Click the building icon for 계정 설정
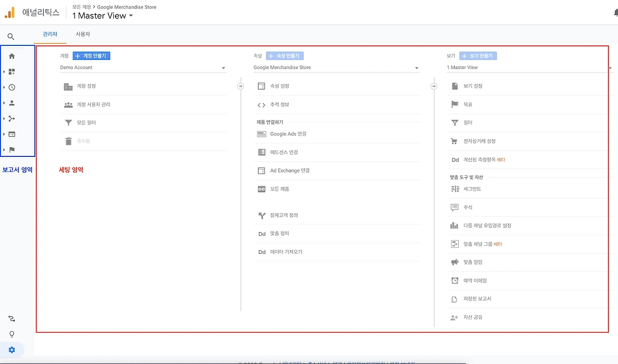This screenshot has height=364, width=618. (x=68, y=86)
